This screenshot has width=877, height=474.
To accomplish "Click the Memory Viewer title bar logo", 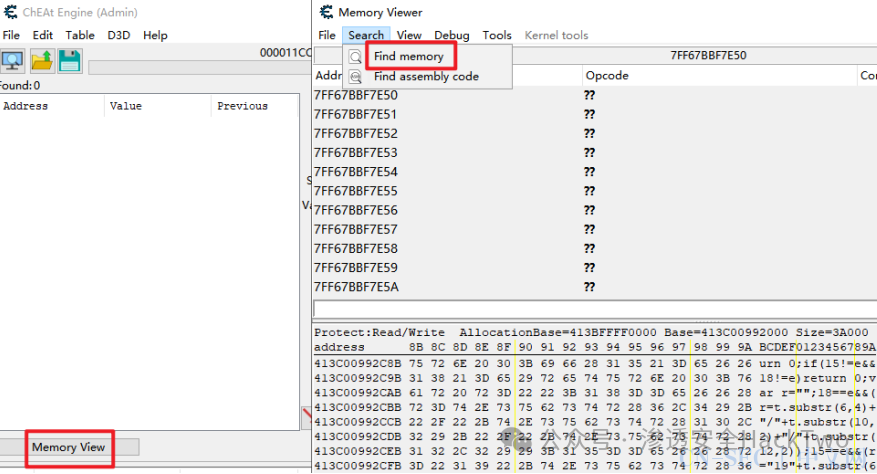I will coord(327,12).
